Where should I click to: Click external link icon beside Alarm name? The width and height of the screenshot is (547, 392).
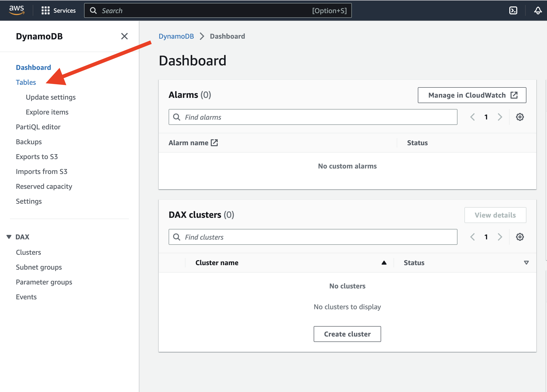(214, 143)
